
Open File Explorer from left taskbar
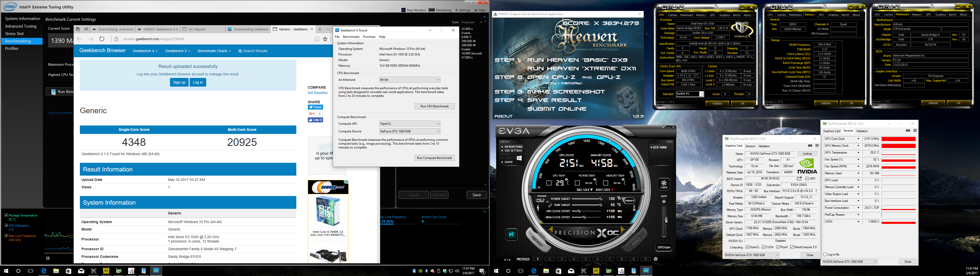(x=56, y=271)
